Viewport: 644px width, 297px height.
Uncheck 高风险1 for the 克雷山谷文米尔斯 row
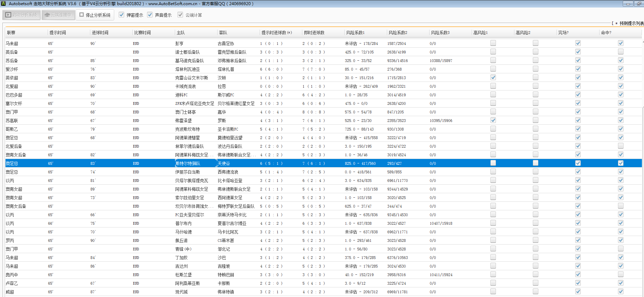493,77
